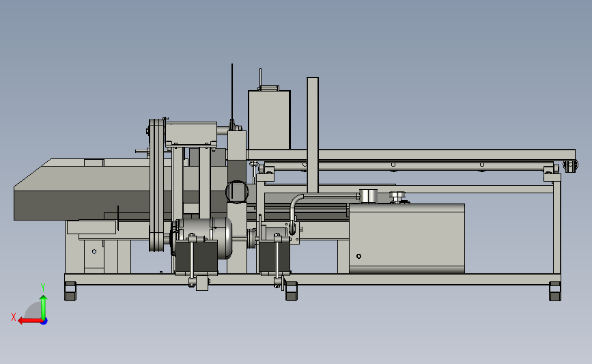This screenshot has height=364, width=592.
Task: Click the red X-axis arrow of the triad
Action: click(30, 321)
